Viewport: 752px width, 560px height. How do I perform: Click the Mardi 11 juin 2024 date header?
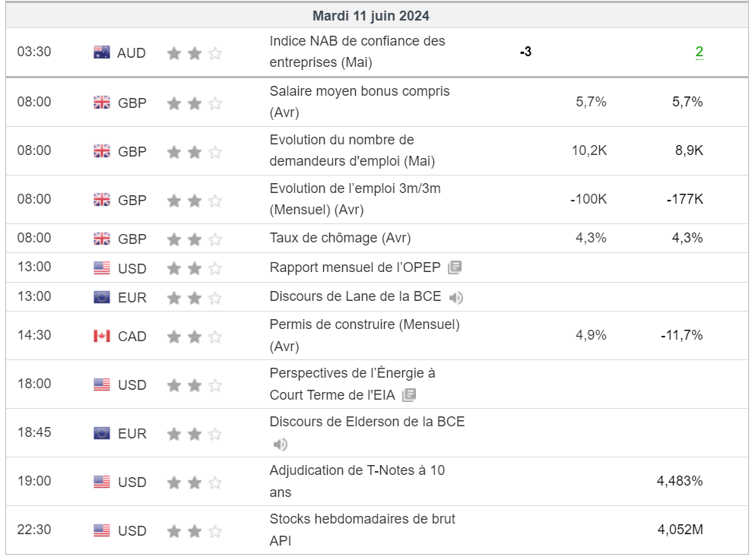370,16
